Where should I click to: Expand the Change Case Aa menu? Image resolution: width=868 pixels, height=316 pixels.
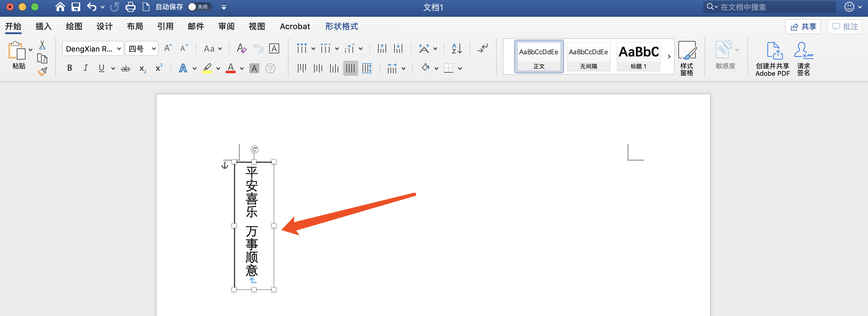[213, 48]
